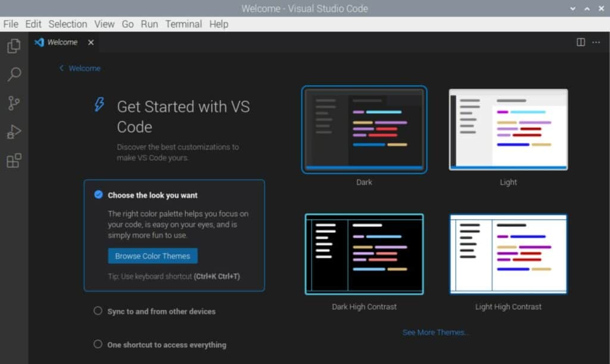The width and height of the screenshot is (610, 364).
Task: Choose the Light theme preview
Action: (508, 129)
